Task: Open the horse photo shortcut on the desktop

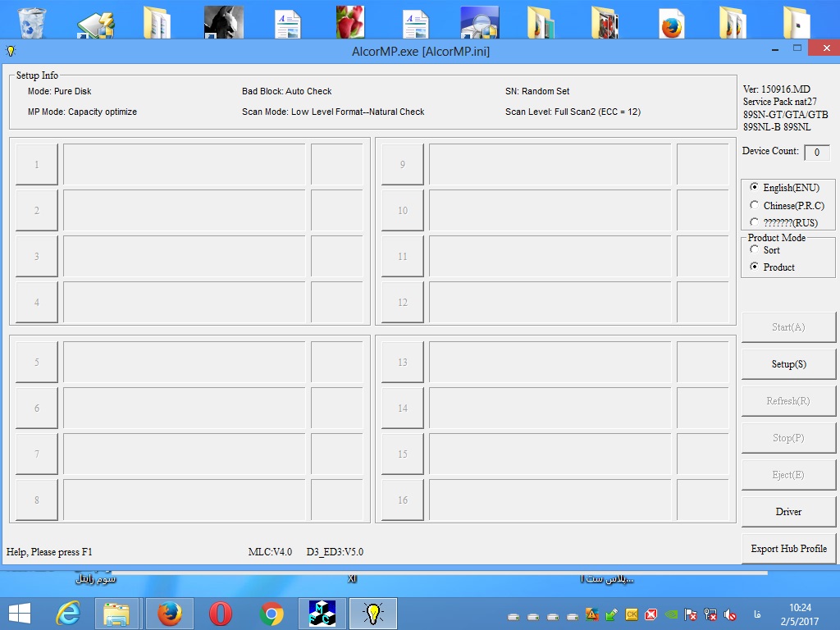Action: [x=224, y=22]
